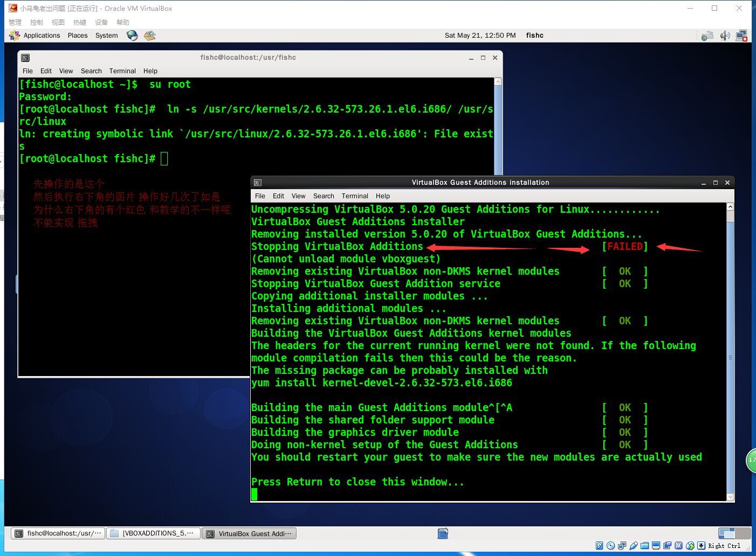Open Edit menu in Guest Additions window
The width and height of the screenshot is (756, 556).
click(x=278, y=196)
